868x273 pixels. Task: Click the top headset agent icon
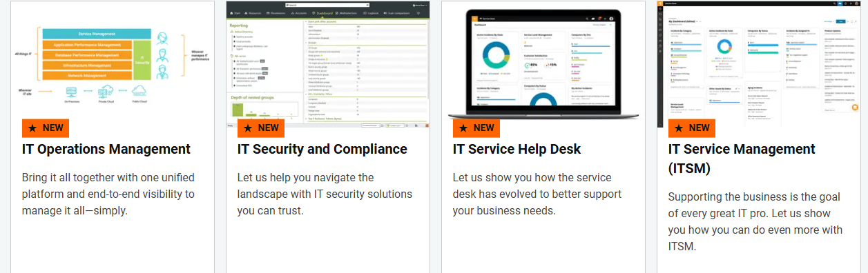[x=163, y=38]
